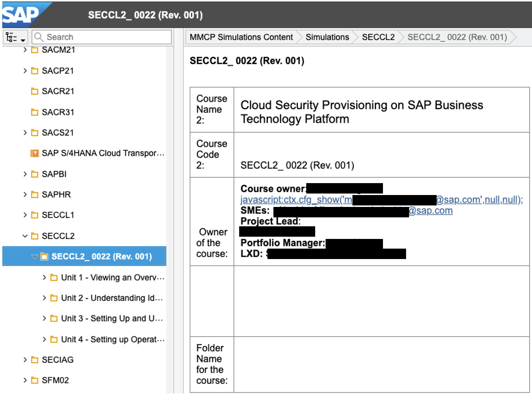Select SACR31 in the tree
The width and height of the screenshot is (532, 396).
coord(58,112)
